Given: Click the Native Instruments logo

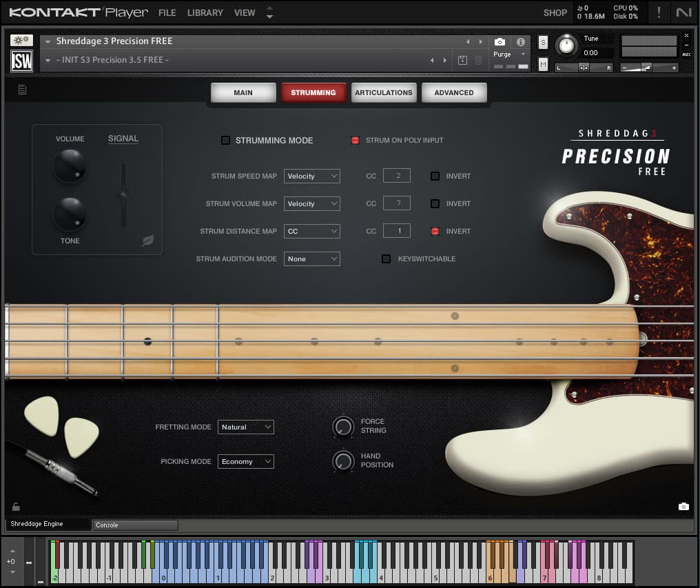Looking at the screenshot, I should pyautogui.click(x=683, y=12).
